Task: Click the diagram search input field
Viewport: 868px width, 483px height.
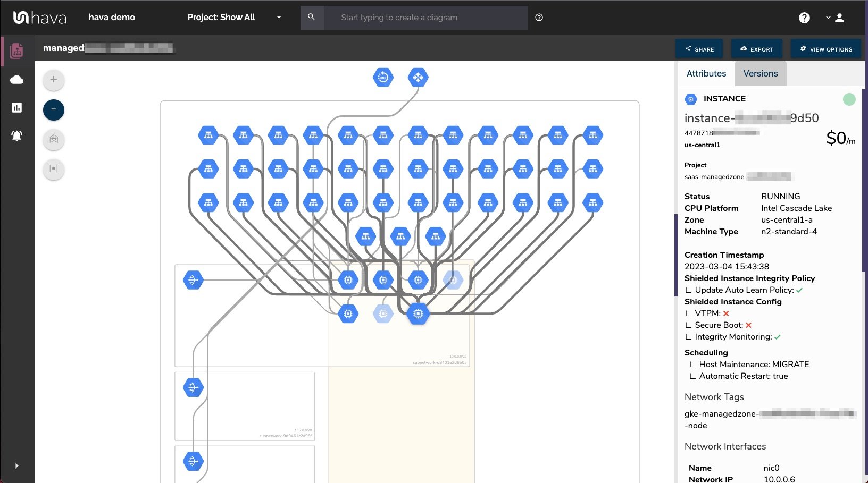Action: 420,18
